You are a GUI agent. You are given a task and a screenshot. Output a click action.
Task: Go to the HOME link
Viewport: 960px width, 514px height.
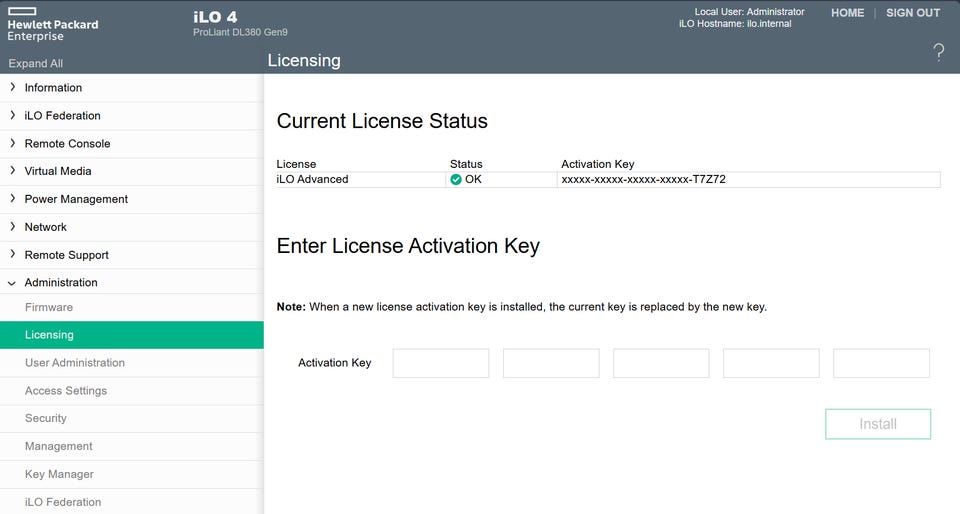[847, 13]
